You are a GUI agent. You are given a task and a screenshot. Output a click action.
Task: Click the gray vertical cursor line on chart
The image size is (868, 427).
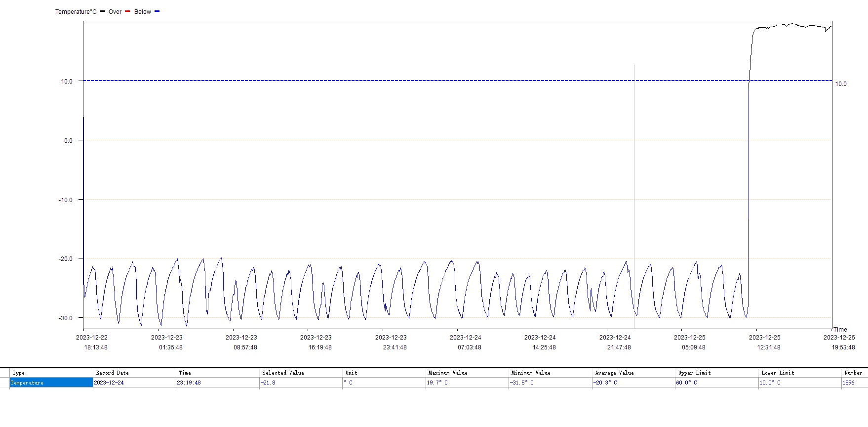coord(634,197)
